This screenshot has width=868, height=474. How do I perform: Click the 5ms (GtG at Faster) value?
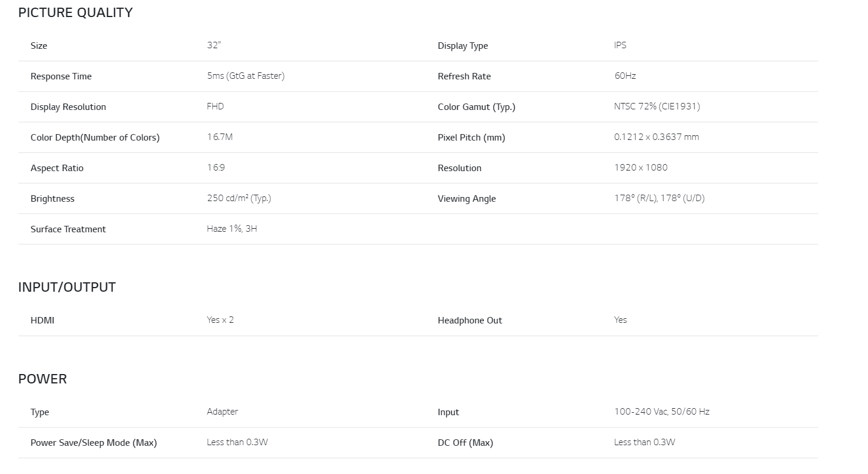pos(246,76)
